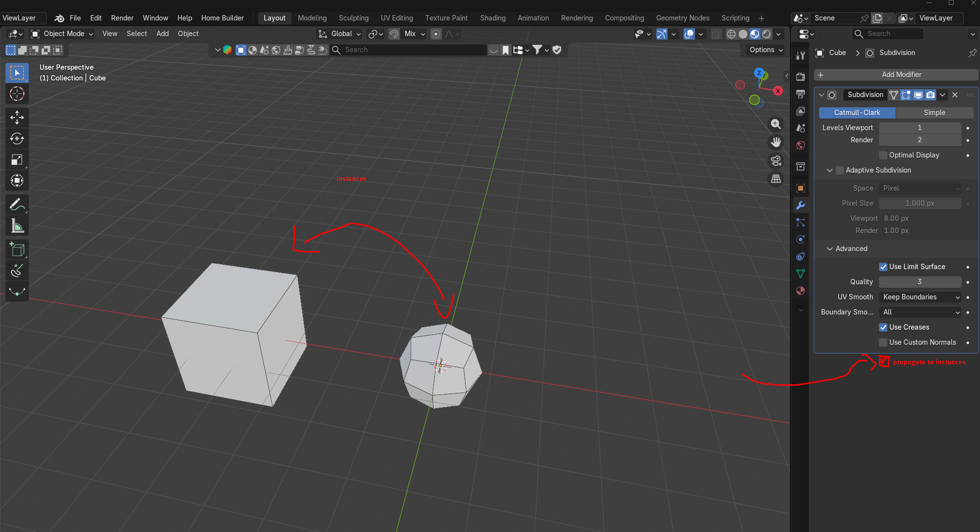Screen dimensions: 980x532
Task: Uncheck Use Creases
Action: tap(883, 327)
